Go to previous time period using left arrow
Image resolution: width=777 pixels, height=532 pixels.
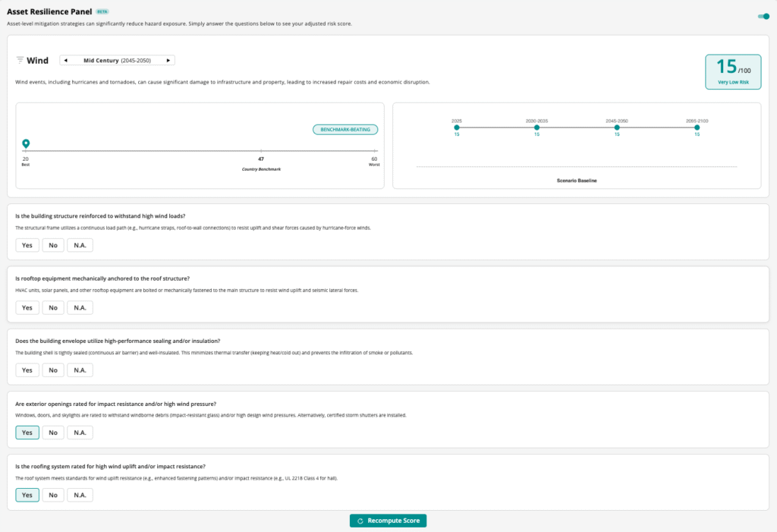(x=65, y=60)
